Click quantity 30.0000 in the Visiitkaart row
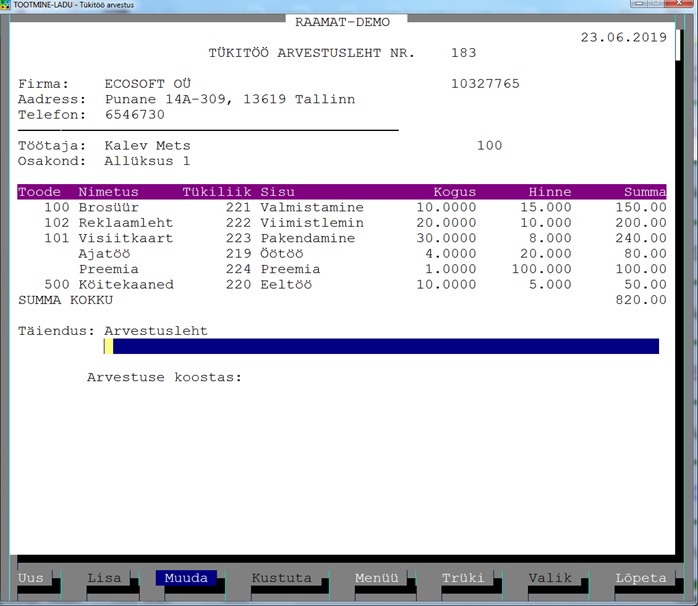 (x=446, y=238)
